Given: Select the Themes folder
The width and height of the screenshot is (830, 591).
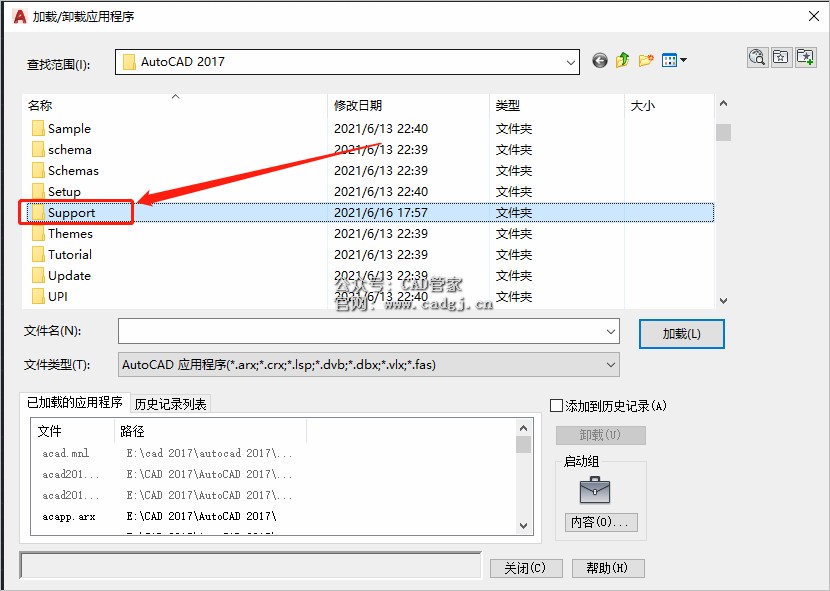Looking at the screenshot, I should coord(70,234).
